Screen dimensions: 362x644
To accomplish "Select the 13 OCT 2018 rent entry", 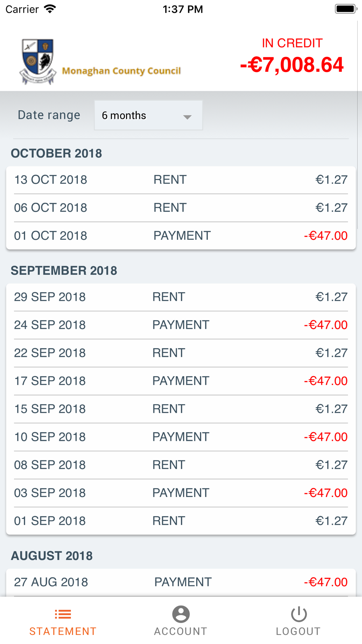I will (181, 180).
